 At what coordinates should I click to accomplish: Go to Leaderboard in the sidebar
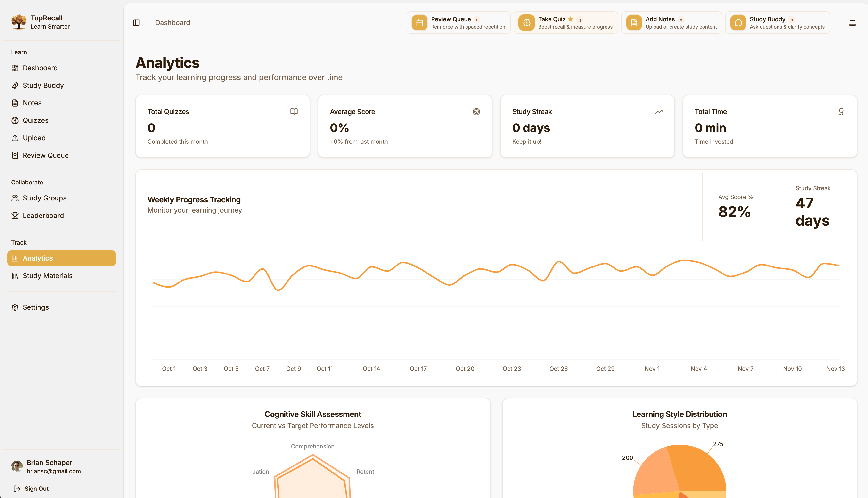click(x=62, y=215)
